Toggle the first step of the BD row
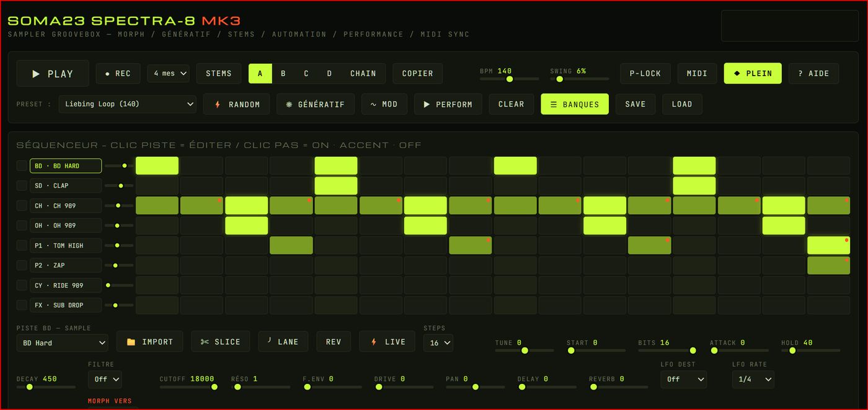The height and width of the screenshot is (410, 868). (157, 166)
